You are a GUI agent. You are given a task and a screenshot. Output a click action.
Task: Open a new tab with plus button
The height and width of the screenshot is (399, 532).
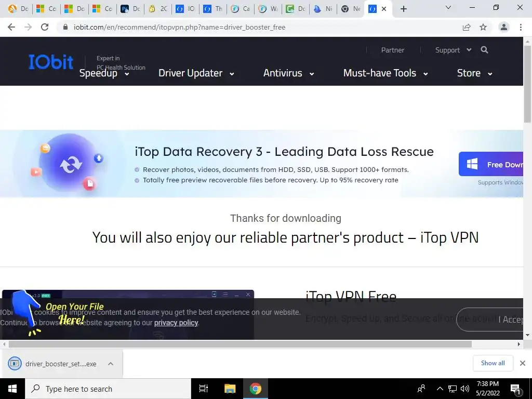(403, 9)
